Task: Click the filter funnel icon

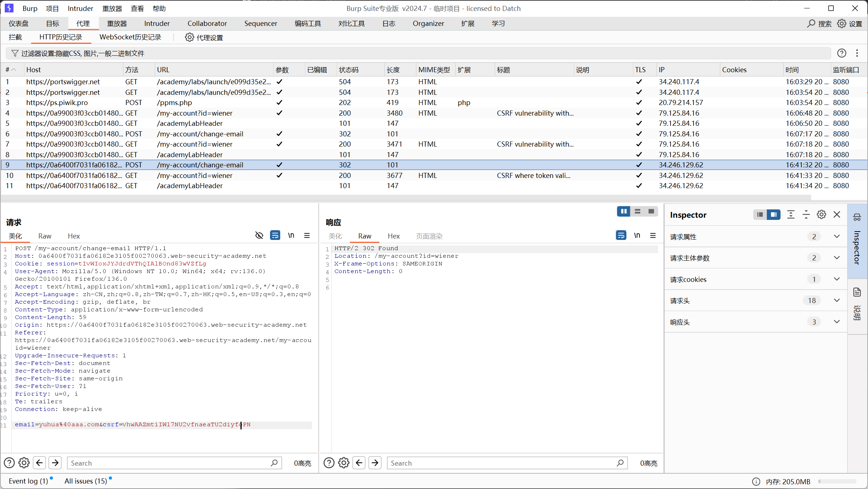Action: 15,54
